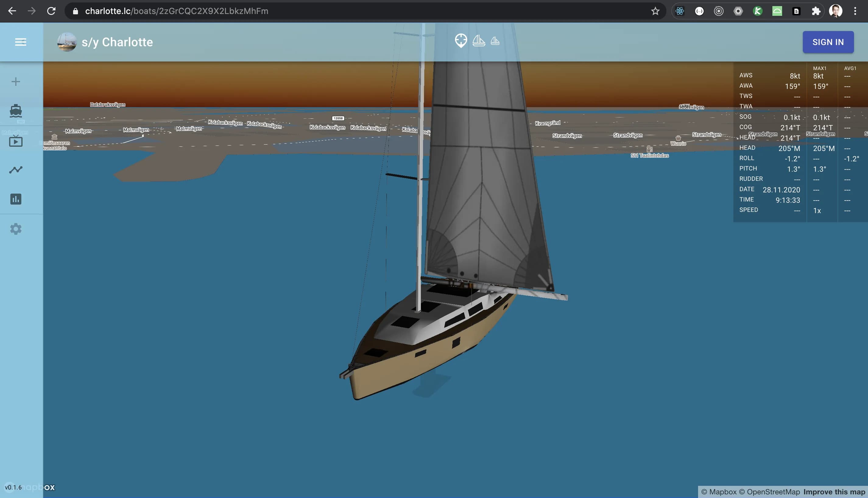This screenshot has height=498, width=868.
Task: Open the browser extensions puzzle icon
Action: (x=816, y=11)
